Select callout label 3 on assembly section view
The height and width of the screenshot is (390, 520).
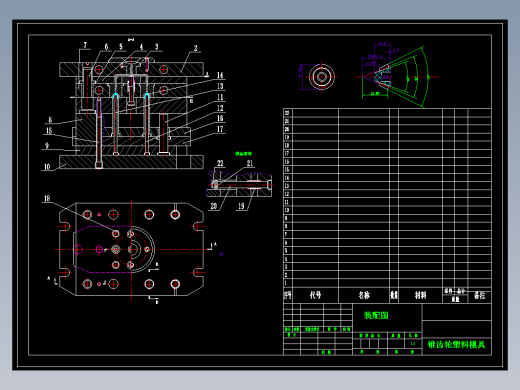click(x=156, y=47)
